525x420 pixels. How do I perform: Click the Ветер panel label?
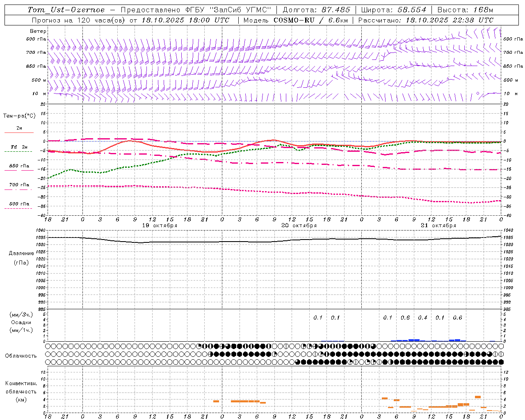(x=38, y=31)
